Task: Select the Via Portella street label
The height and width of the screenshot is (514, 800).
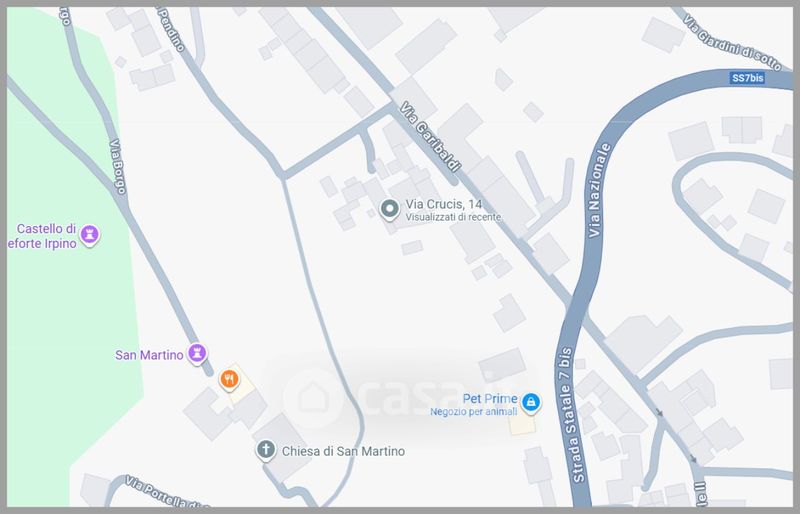Action: click(x=167, y=492)
